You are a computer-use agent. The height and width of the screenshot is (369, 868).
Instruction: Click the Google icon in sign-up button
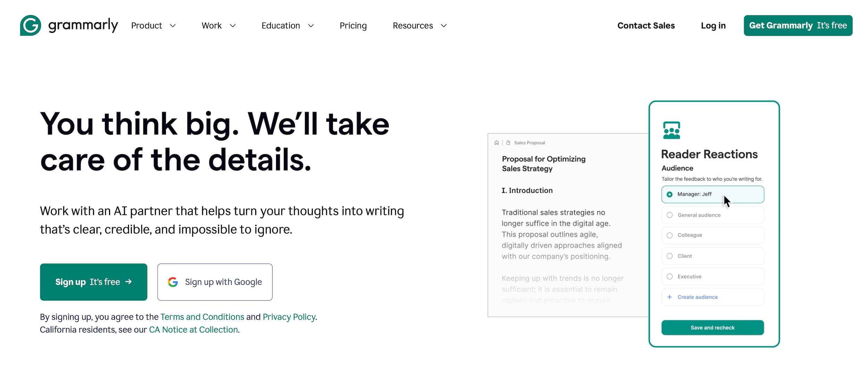173,282
